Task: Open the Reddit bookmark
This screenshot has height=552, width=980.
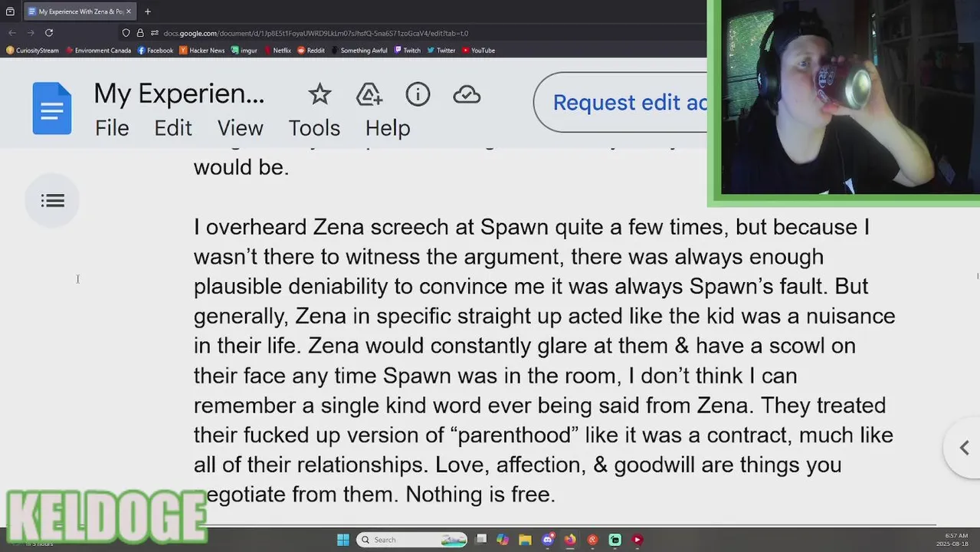Action: tap(311, 51)
